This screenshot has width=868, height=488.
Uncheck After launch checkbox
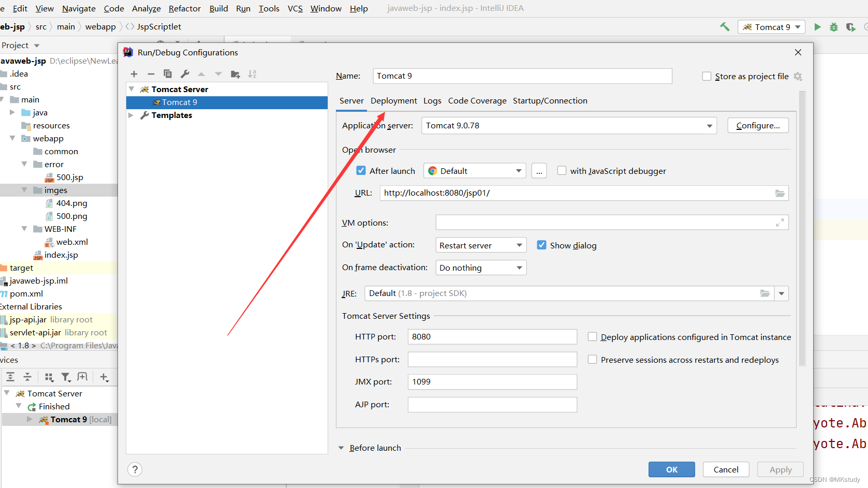pos(361,170)
